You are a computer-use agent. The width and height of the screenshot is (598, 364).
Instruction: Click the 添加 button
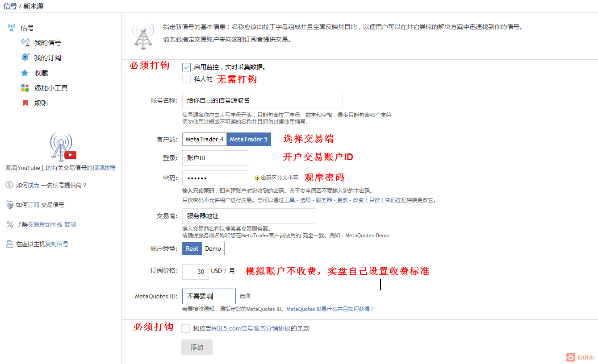tap(197, 347)
